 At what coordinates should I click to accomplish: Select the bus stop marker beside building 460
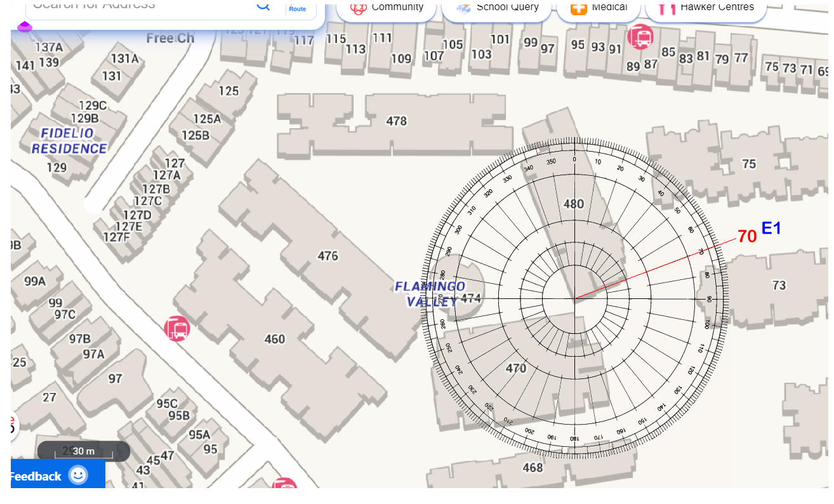coord(177,329)
